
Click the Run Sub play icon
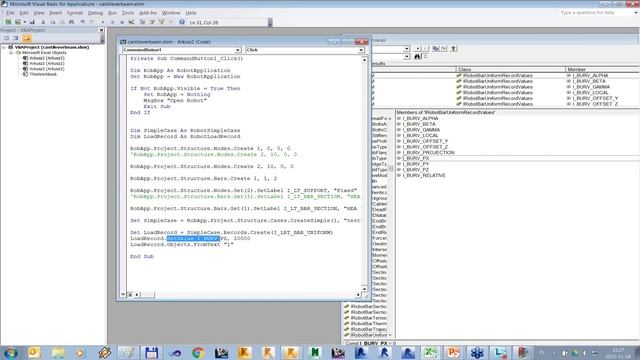coord(102,22)
